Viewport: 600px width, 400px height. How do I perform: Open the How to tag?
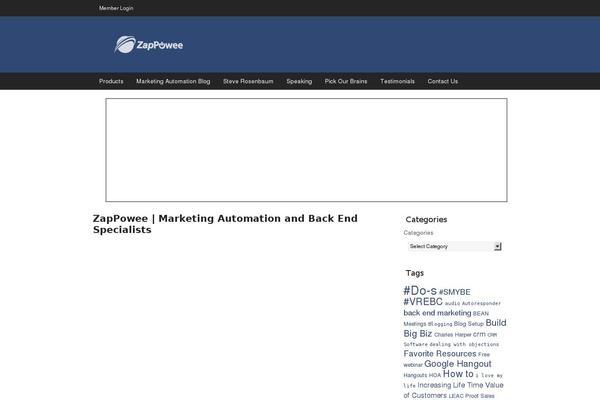[458, 374]
